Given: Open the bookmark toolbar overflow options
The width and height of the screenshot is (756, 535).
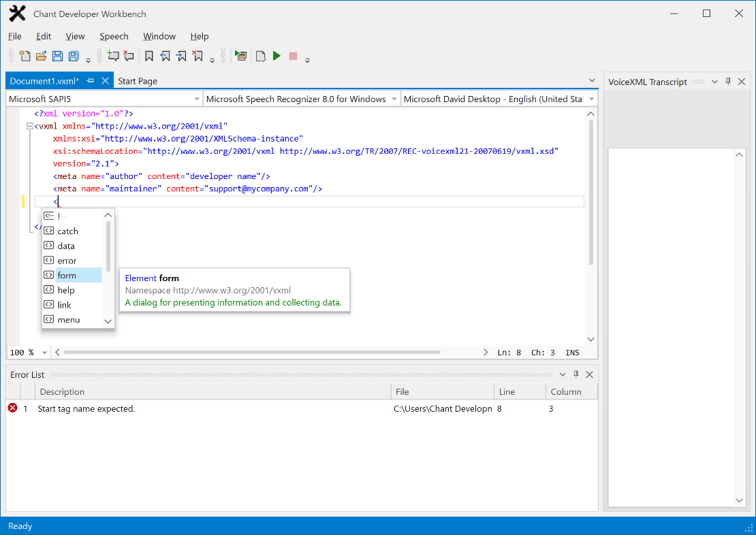Looking at the screenshot, I should (212, 60).
